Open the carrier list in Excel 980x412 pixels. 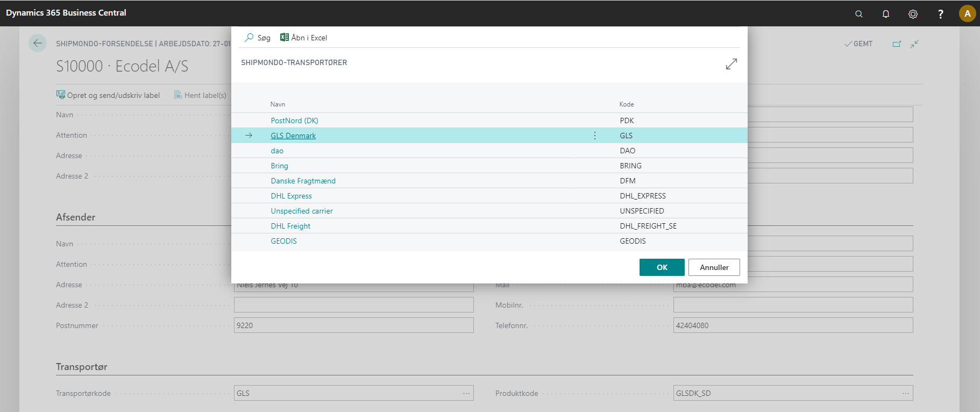click(303, 38)
